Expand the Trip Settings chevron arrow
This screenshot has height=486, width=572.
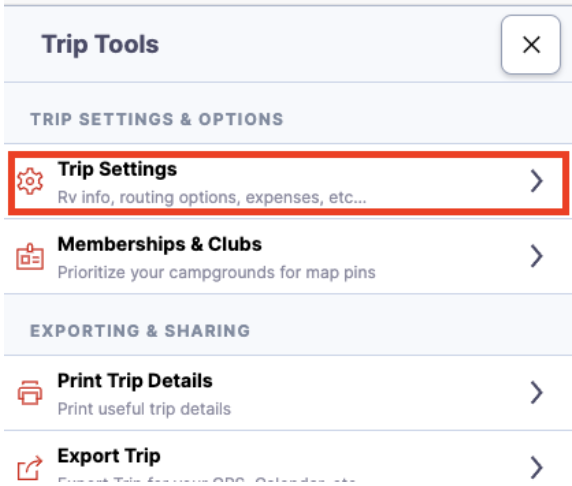click(536, 181)
